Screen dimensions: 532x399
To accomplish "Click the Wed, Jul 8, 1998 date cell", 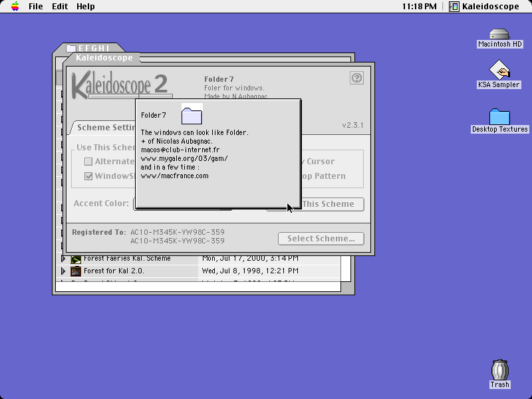I will [x=250, y=271].
